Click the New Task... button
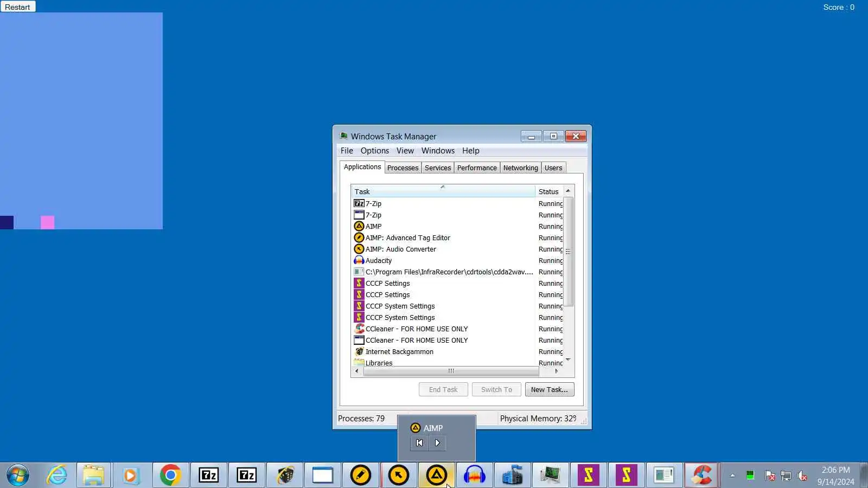This screenshot has height=488, width=868. click(550, 389)
